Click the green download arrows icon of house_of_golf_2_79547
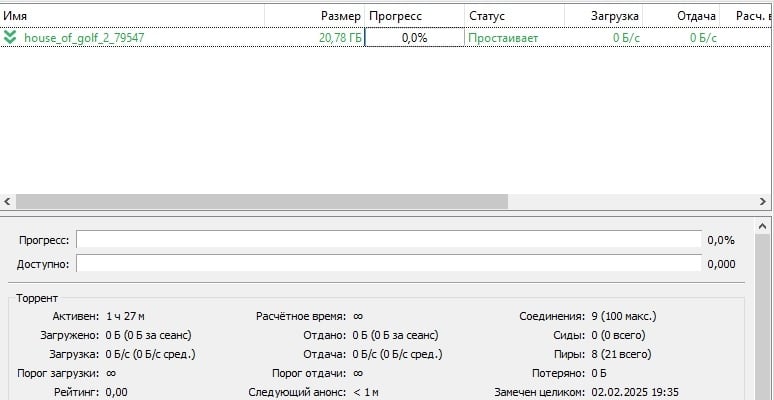The height and width of the screenshot is (400, 774). coord(10,37)
